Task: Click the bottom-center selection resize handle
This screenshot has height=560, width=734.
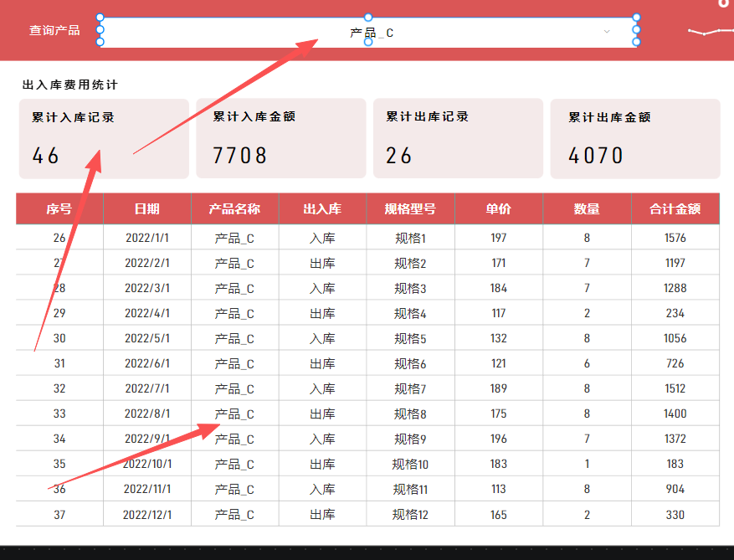Action: [368, 43]
